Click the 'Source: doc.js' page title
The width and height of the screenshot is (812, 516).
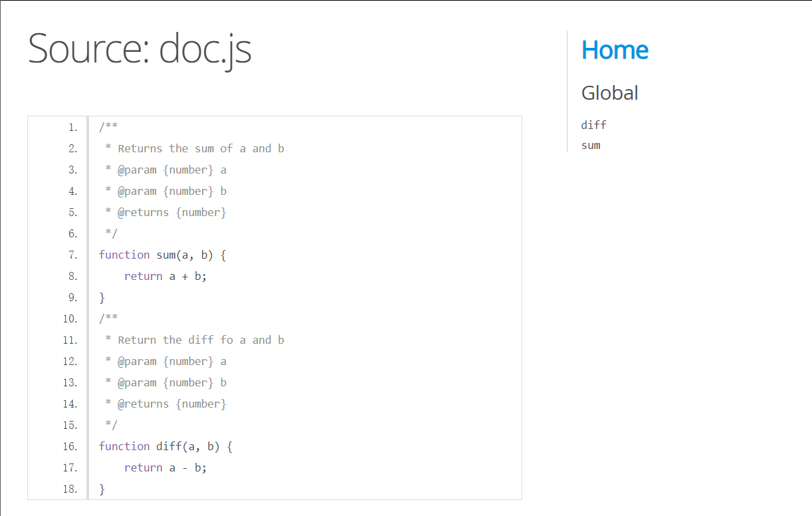point(140,49)
